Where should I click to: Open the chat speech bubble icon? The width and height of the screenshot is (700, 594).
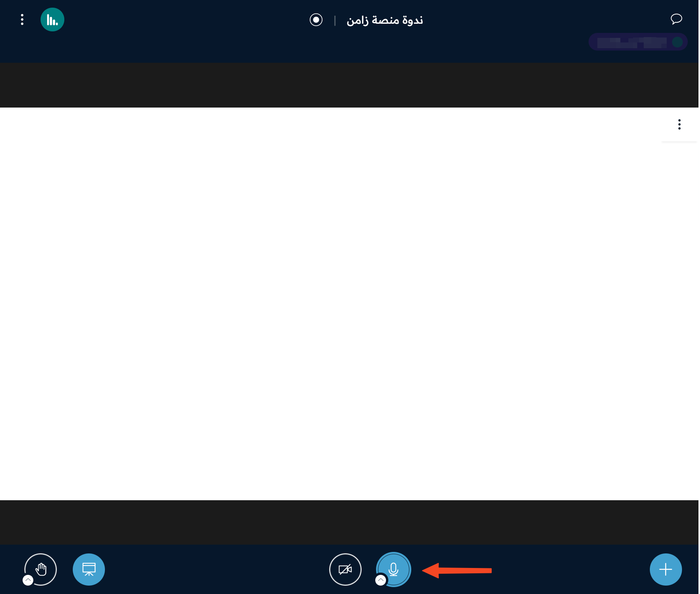[676, 19]
